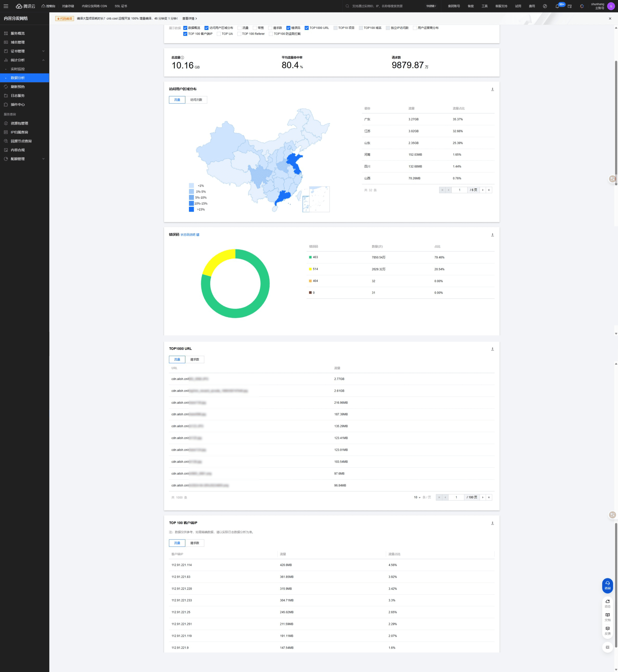Uncheck the 错误码 checkbox
The image size is (618, 672).
288,28
